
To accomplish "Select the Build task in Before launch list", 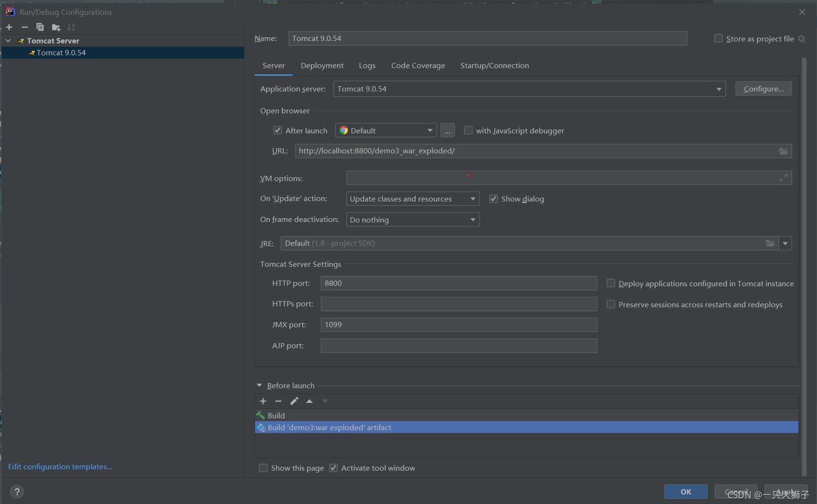I will tap(527, 415).
